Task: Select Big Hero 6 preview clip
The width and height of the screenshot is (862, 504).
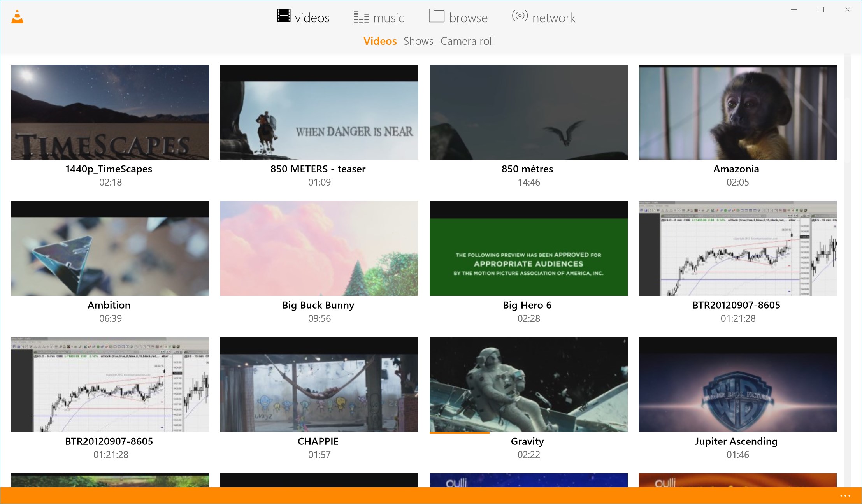Action: click(x=527, y=262)
